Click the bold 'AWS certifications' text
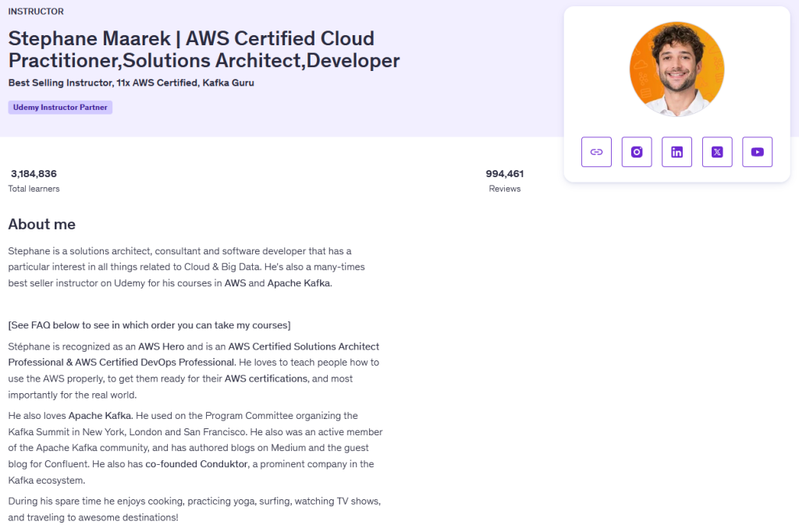 click(266, 379)
